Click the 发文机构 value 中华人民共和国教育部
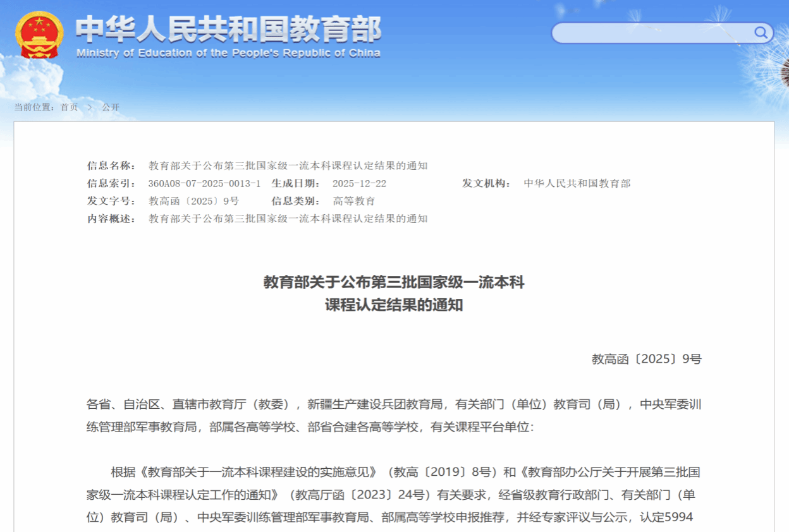Screen dimensions: 789x532 point(577,184)
